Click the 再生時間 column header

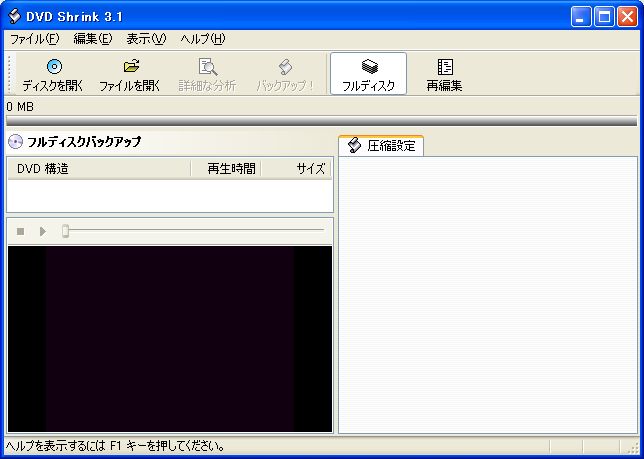point(226,168)
